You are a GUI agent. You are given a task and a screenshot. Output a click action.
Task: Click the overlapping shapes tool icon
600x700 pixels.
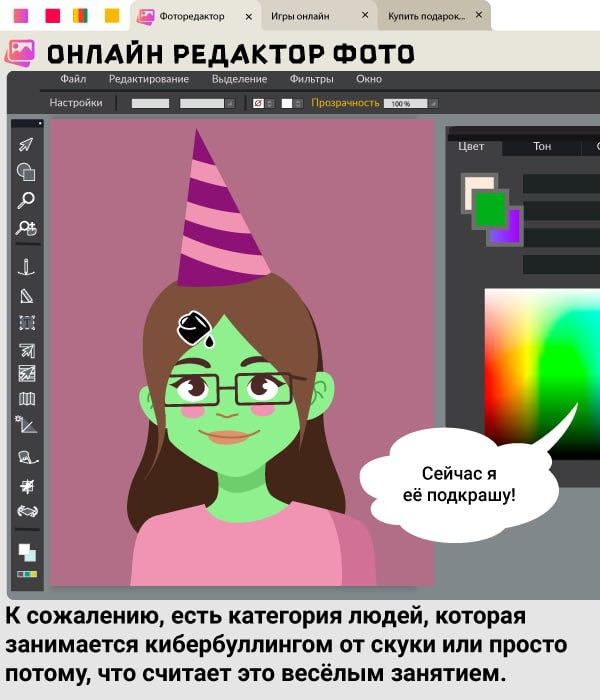(27, 172)
